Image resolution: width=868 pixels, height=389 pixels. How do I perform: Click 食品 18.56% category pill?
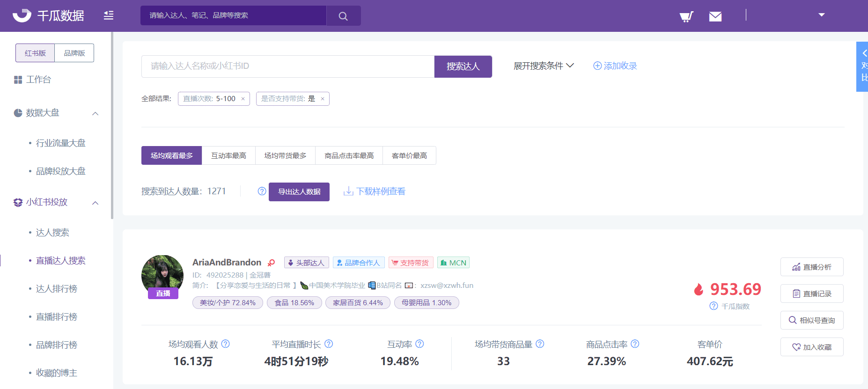click(294, 303)
